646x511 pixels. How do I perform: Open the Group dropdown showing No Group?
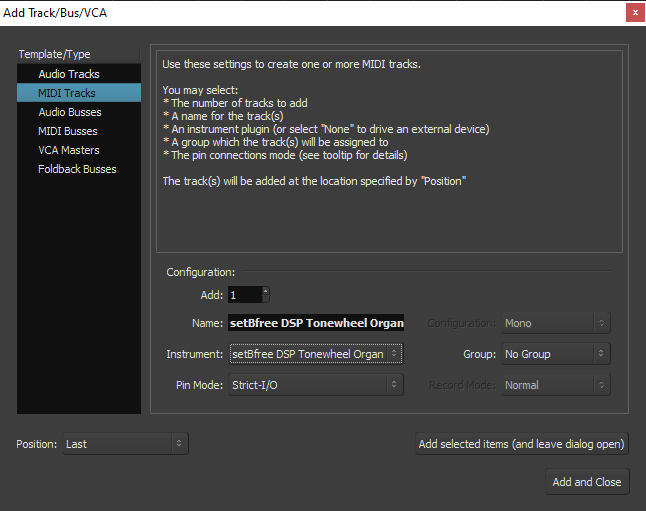click(556, 354)
